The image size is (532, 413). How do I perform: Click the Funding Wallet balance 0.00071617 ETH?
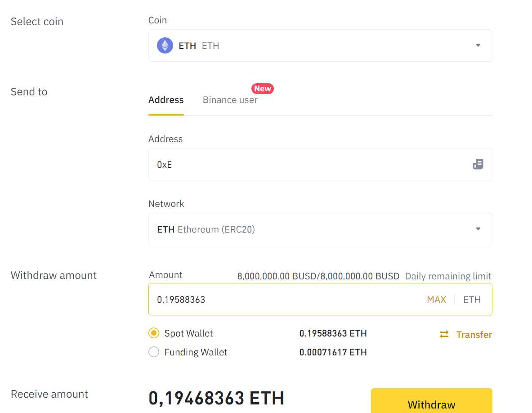[333, 352]
